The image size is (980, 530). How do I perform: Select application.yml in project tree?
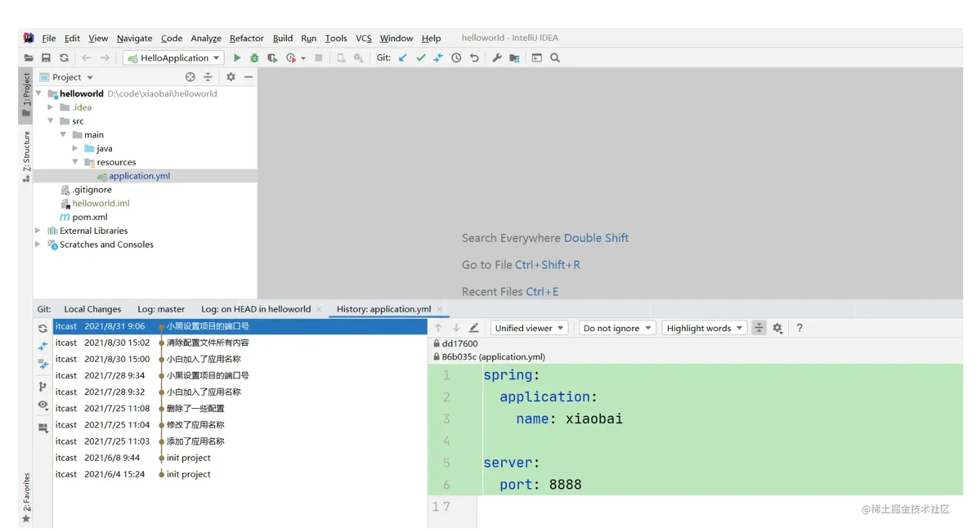tap(139, 176)
